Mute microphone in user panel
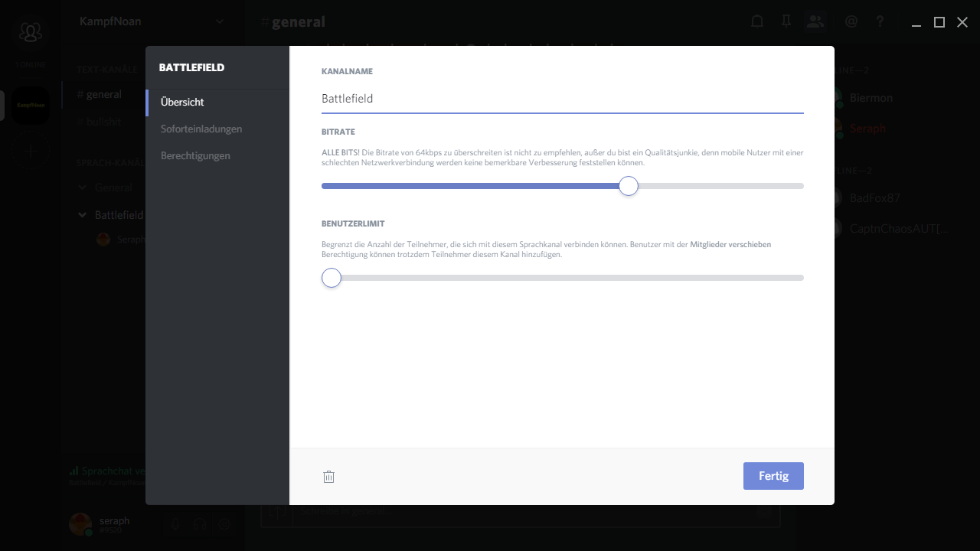The image size is (980, 551). pos(175,524)
